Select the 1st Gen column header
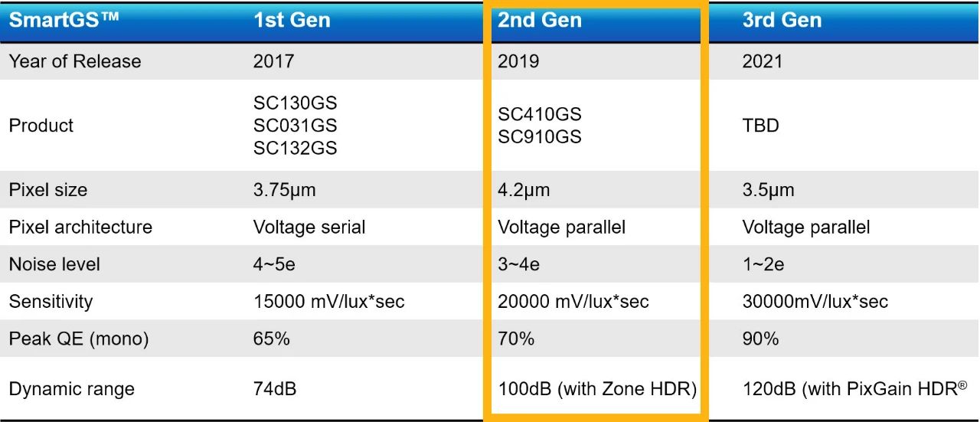The height and width of the screenshot is (422, 980). (x=292, y=21)
